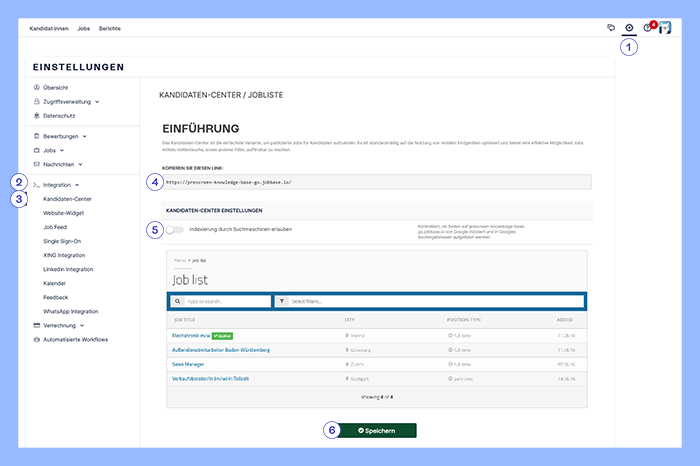Click the 'showing 4 of 4' footer text
The image size is (700, 466).
click(x=377, y=397)
